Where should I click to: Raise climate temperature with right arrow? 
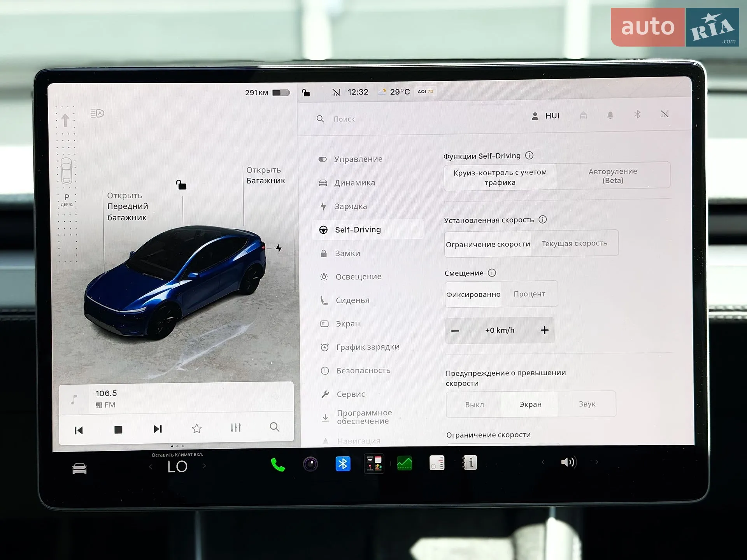[205, 466]
